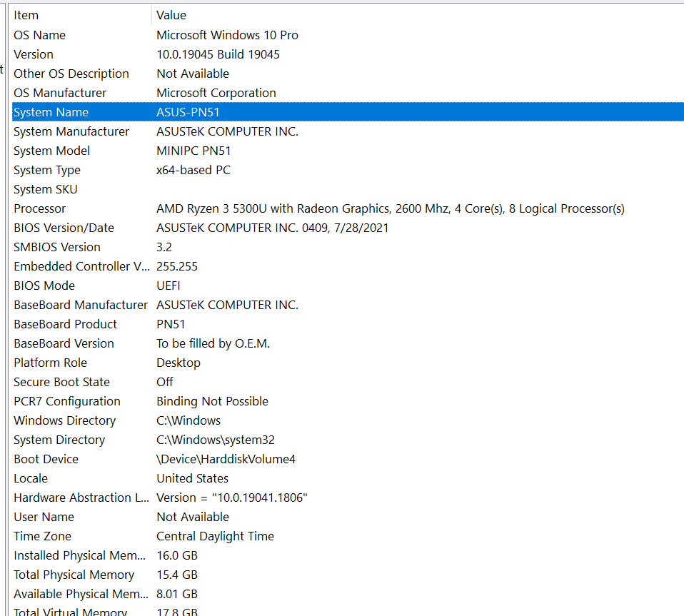Image resolution: width=684 pixels, height=616 pixels.
Task: Select the value 'Microsoft Windows 10 Pro'
Action: click(227, 35)
